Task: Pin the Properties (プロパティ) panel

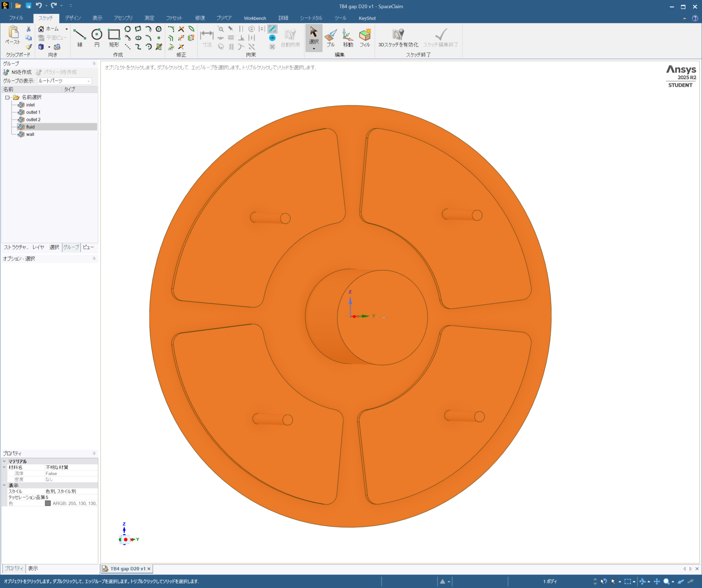Action: (x=94, y=453)
